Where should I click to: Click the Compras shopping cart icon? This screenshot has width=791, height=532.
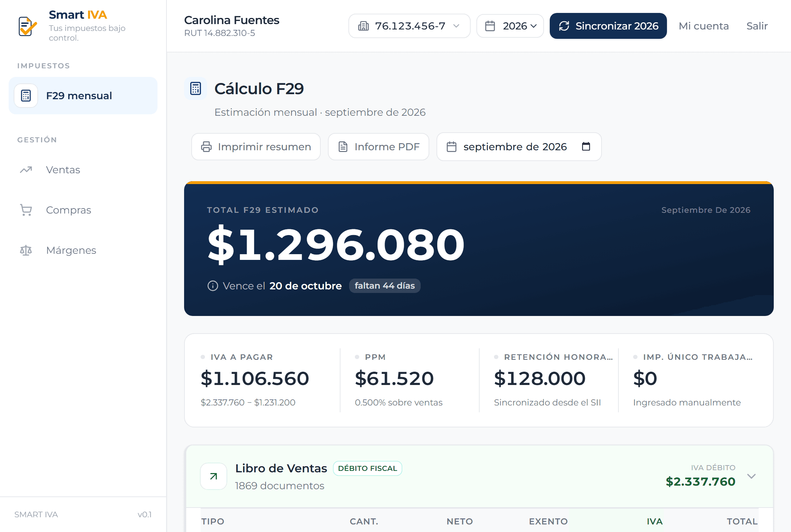point(26,210)
